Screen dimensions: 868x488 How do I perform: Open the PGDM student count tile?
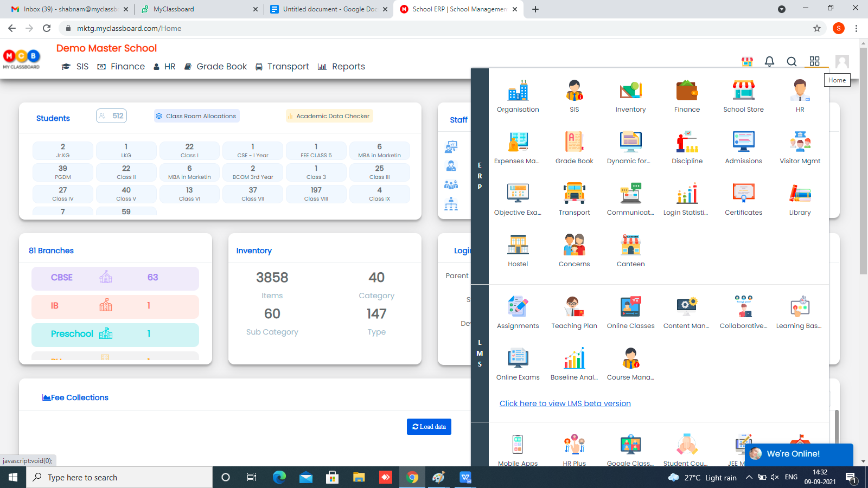click(x=63, y=172)
